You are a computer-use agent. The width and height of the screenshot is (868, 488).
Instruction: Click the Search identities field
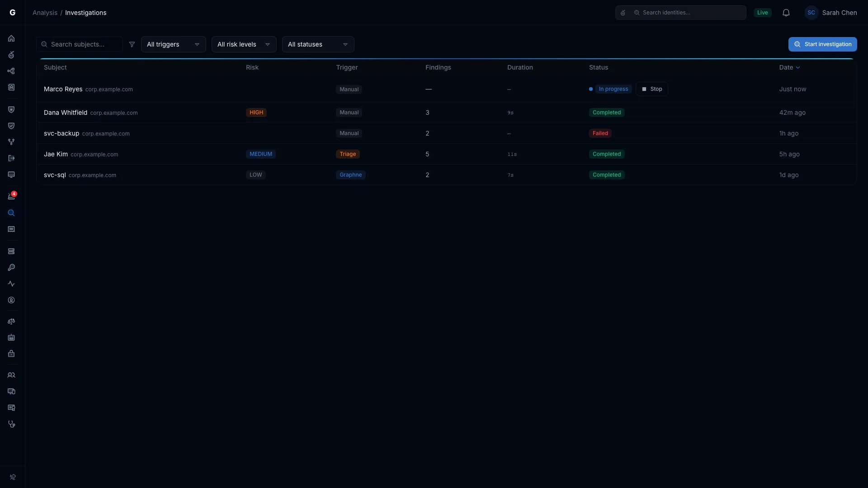tap(681, 13)
